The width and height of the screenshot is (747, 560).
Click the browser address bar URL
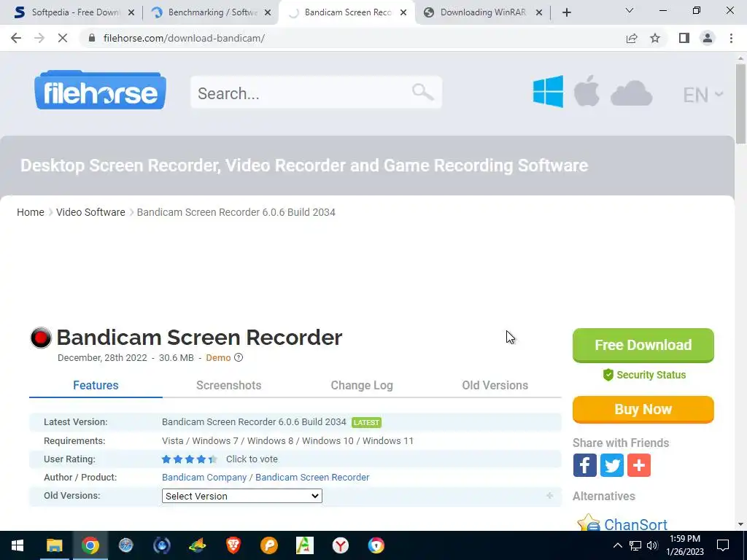click(x=184, y=38)
